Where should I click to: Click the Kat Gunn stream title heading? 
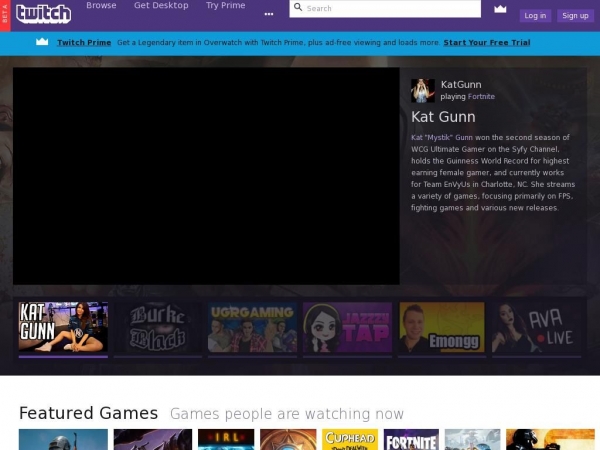[443, 117]
